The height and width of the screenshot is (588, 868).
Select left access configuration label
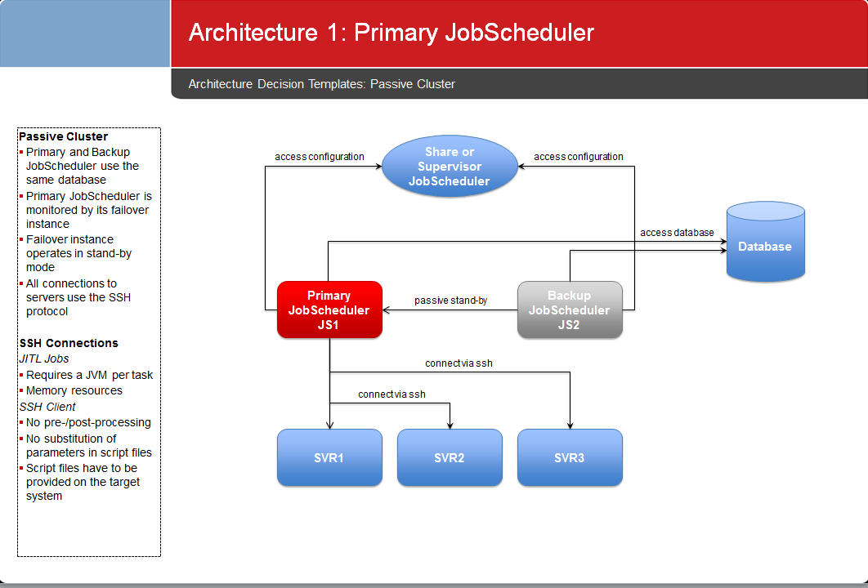point(320,157)
